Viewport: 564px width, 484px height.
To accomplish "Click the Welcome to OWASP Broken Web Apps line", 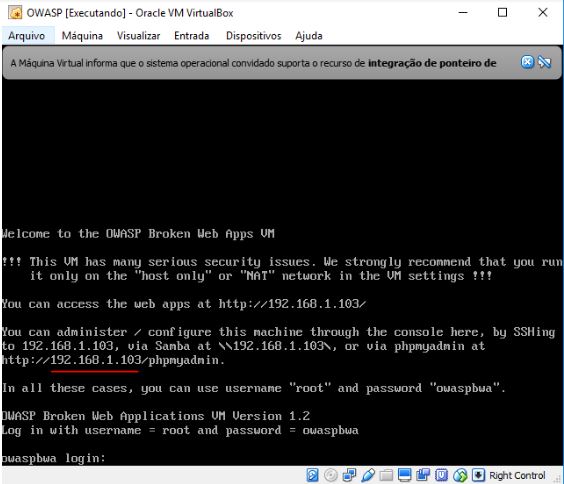I will coord(138,234).
